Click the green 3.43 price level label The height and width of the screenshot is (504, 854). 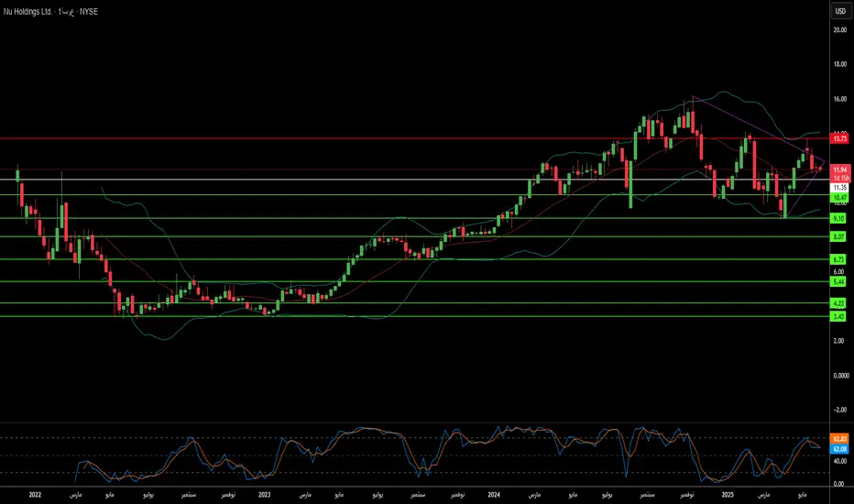click(x=838, y=317)
